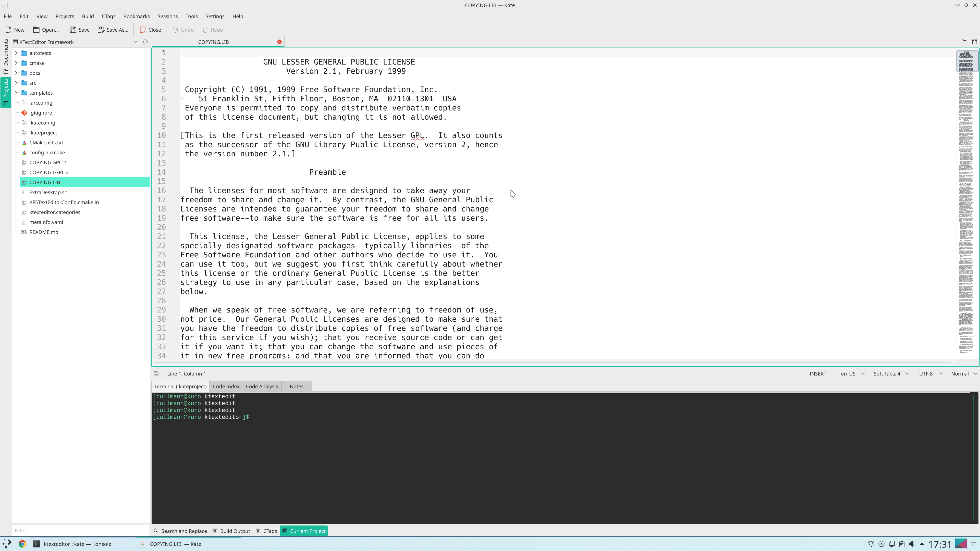Click the refresh project icon
The width and height of the screenshot is (980, 551).
coord(145,42)
